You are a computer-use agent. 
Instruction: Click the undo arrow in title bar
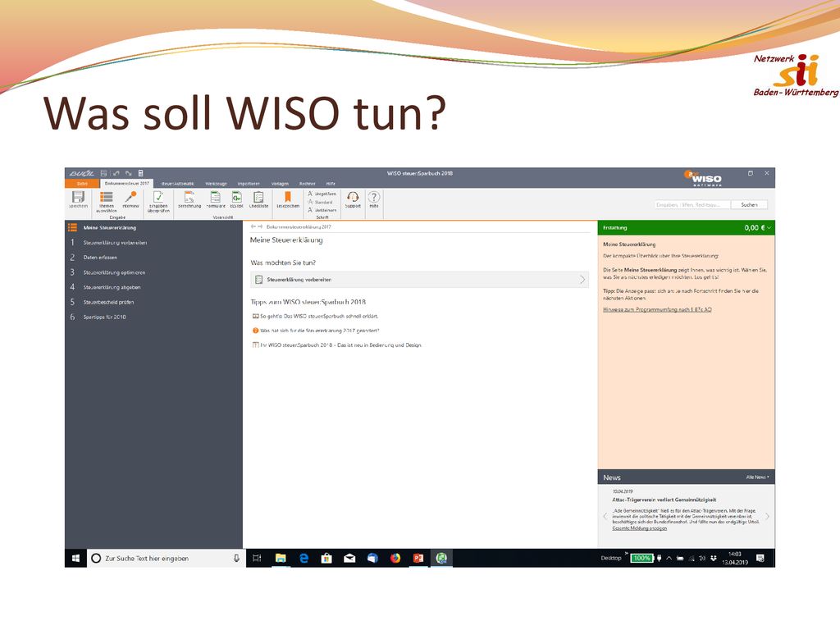[x=116, y=173]
